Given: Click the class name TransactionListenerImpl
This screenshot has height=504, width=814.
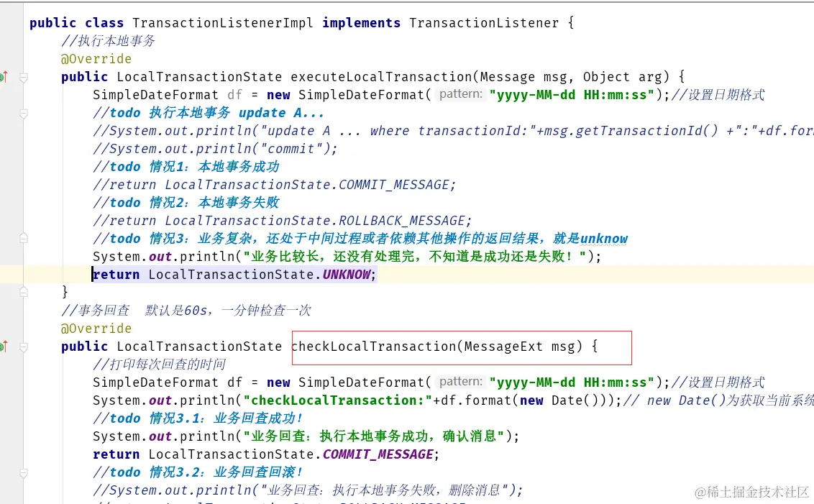Looking at the screenshot, I should (223, 23).
